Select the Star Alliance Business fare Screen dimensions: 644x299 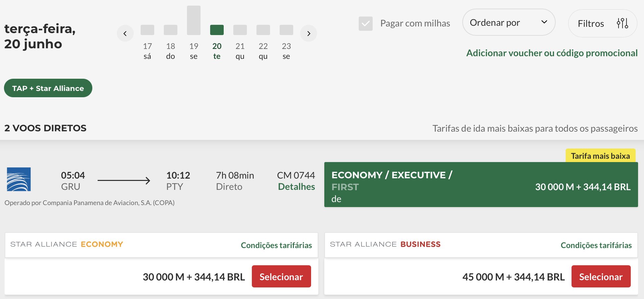coord(601,277)
